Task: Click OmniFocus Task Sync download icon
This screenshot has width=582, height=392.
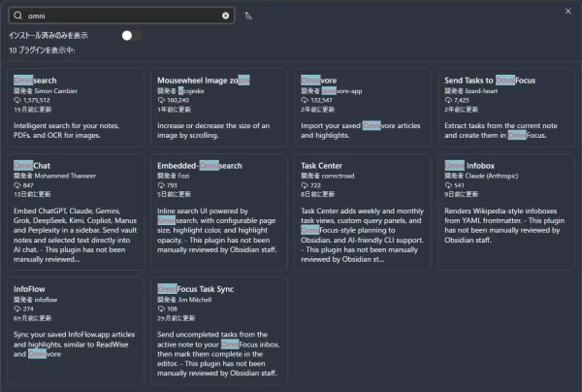Action: tap(161, 309)
